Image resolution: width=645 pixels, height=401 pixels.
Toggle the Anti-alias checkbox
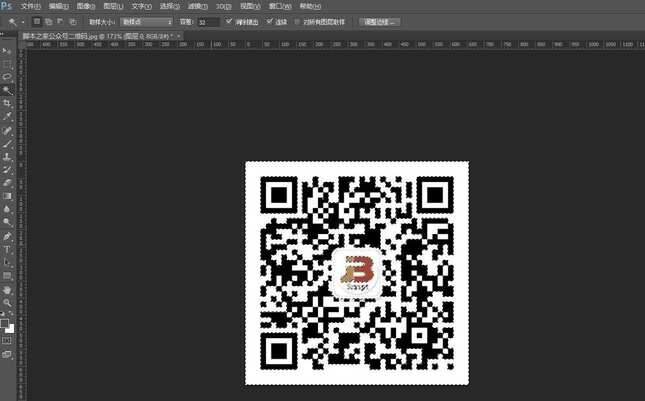(x=229, y=21)
